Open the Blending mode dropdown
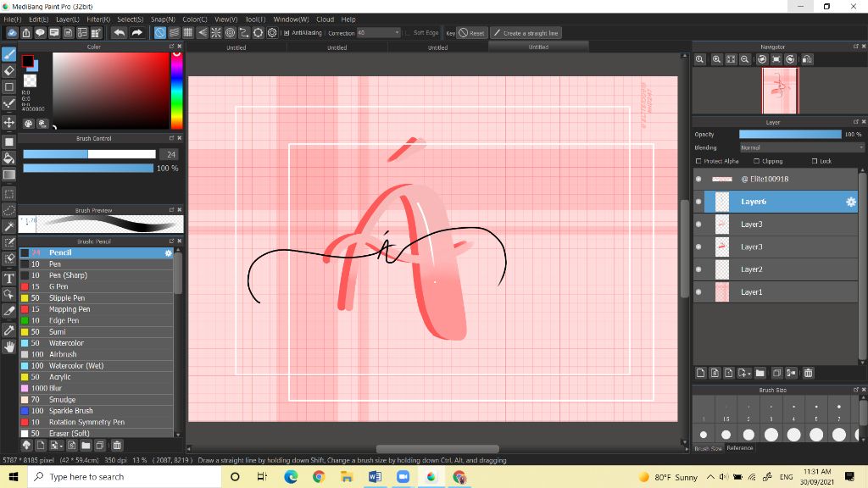Screen dimensions: 868x488 [x=802, y=147]
